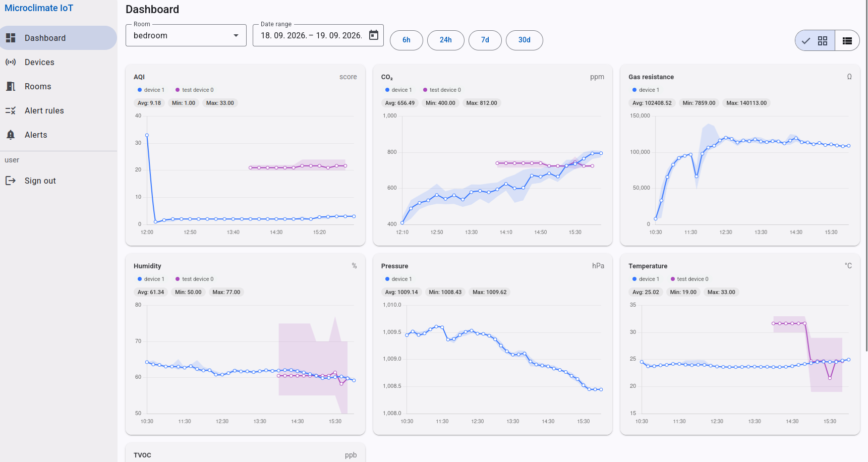Select the 24h time range chip
Image resolution: width=868 pixels, height=462 pixels.
[446, 40]
